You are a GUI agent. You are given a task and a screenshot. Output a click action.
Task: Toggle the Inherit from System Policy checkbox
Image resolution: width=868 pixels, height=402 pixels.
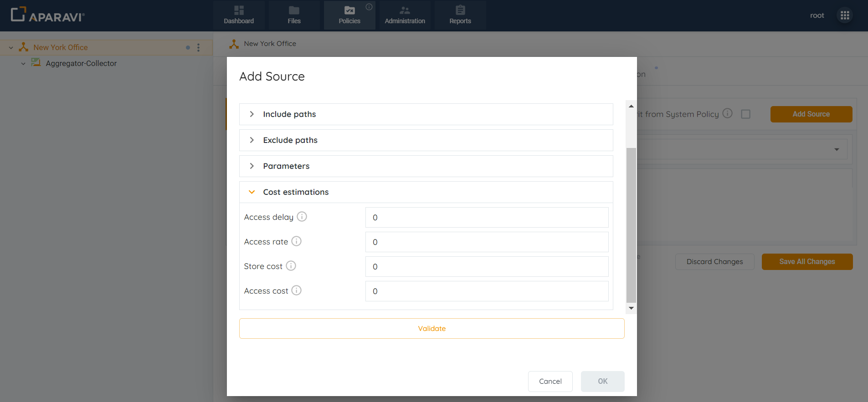745,114
